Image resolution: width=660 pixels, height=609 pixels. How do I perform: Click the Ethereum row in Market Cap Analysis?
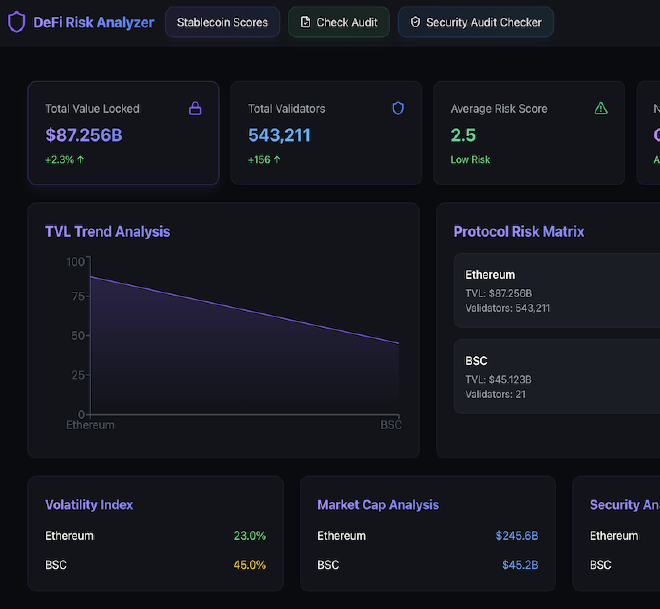coord(428,536)
